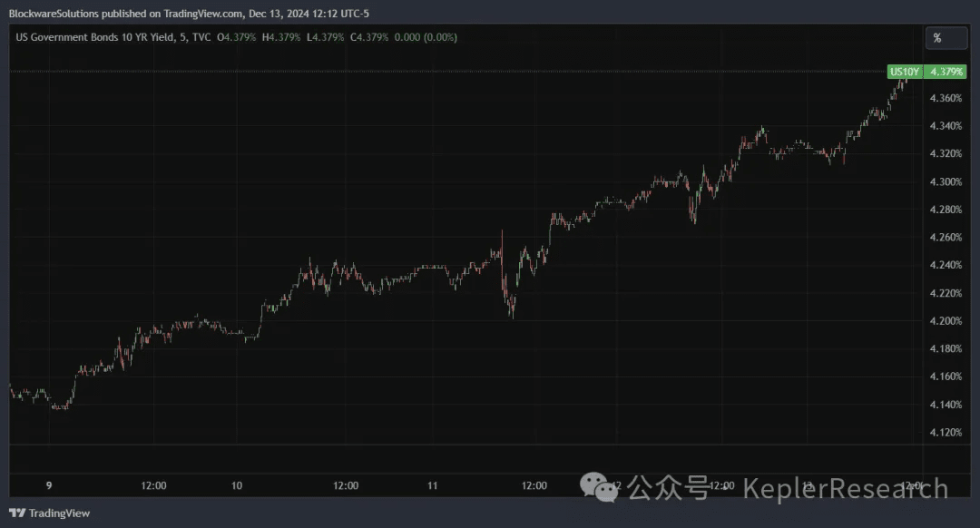Click the TradingView.com link in the header

203,14
